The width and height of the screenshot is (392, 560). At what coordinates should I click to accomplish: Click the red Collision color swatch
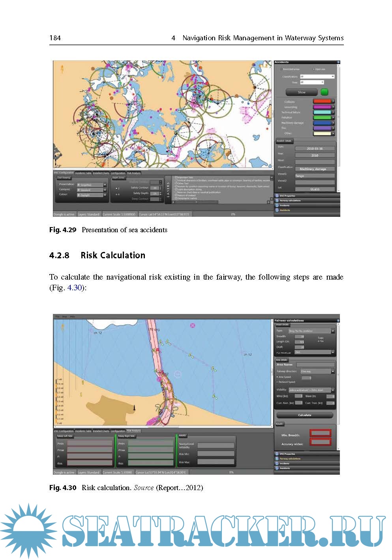322,101
